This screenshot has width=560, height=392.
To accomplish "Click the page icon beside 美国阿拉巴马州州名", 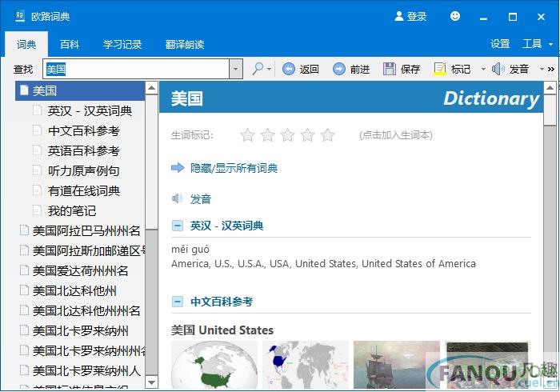I will [x=24, y=230].
